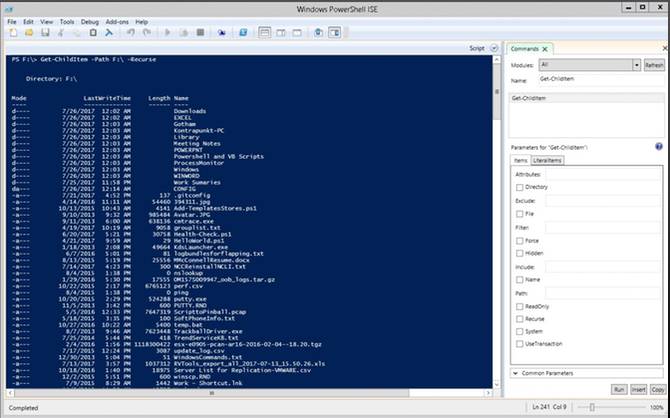This screenshot has height=418, width=670.
Task: Click the Path input field
Action: click(602, 294)
